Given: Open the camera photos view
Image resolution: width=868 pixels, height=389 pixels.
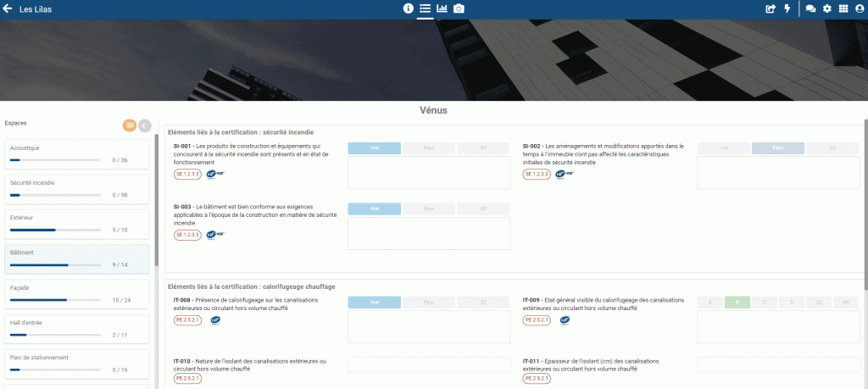Looking at the screenshot, I should pyautogui.click(x=459, y=9).
